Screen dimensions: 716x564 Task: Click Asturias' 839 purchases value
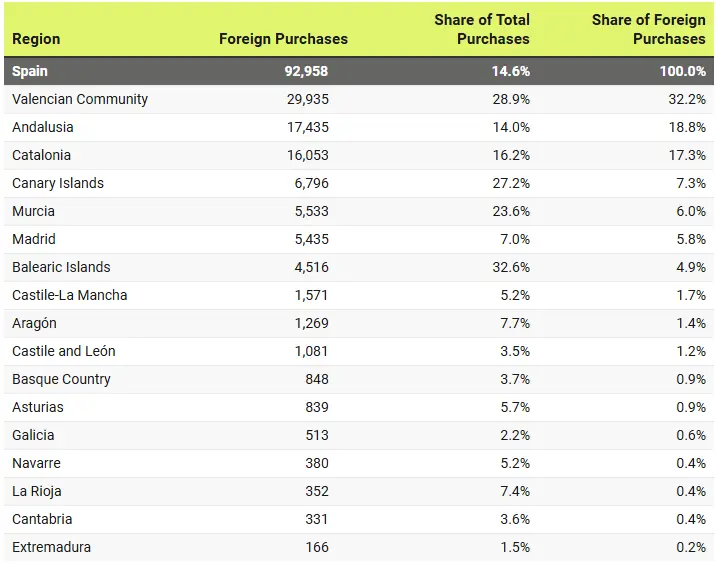click(x=317, y=407)
